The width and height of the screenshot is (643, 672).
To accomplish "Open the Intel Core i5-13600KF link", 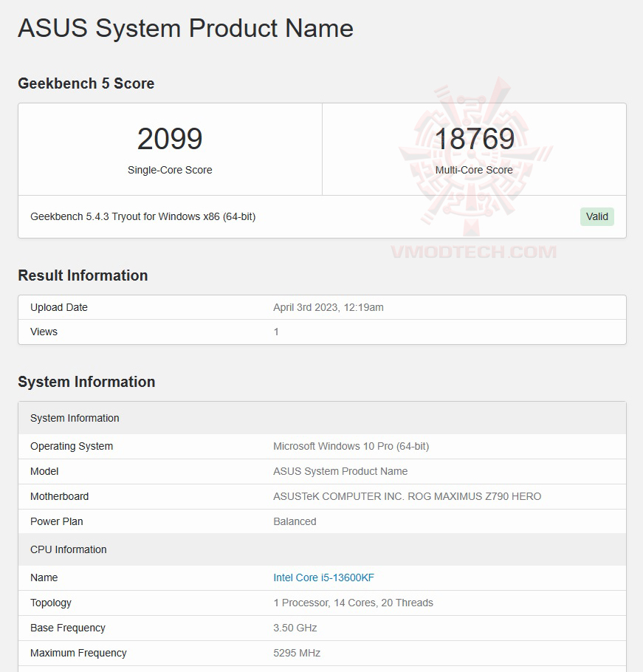I will (x=323, y=577).
